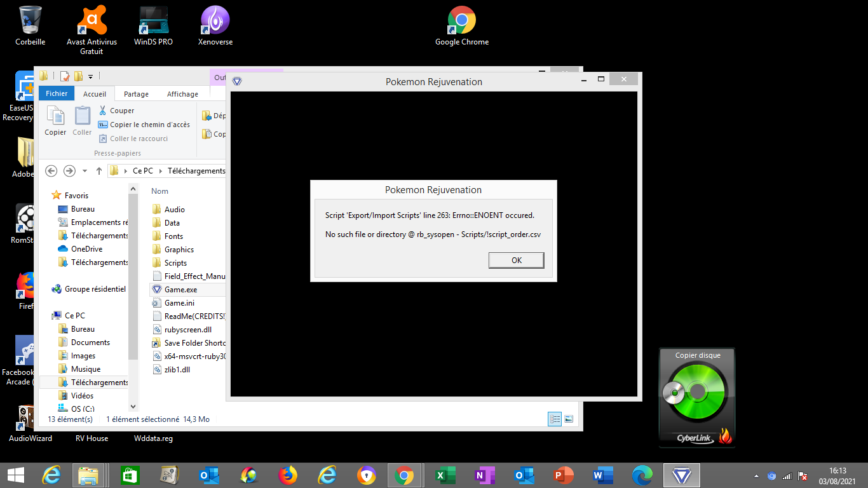The height and width of the screenshot is (488, 868).
Task: Switch to the Affichage ribbon tab
Action: pos(182,94)
